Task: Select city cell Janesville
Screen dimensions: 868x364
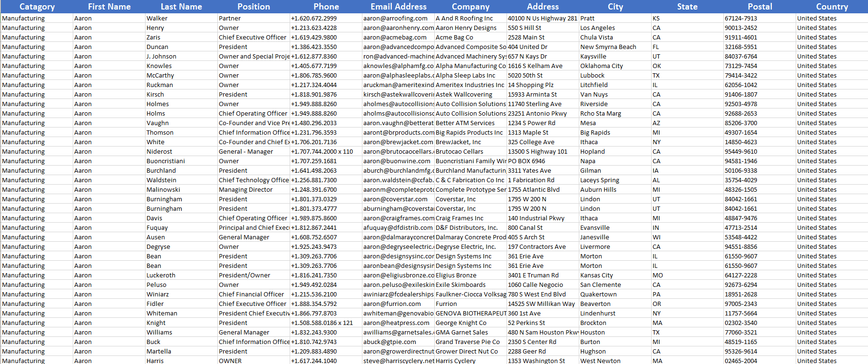Action: 615,237
